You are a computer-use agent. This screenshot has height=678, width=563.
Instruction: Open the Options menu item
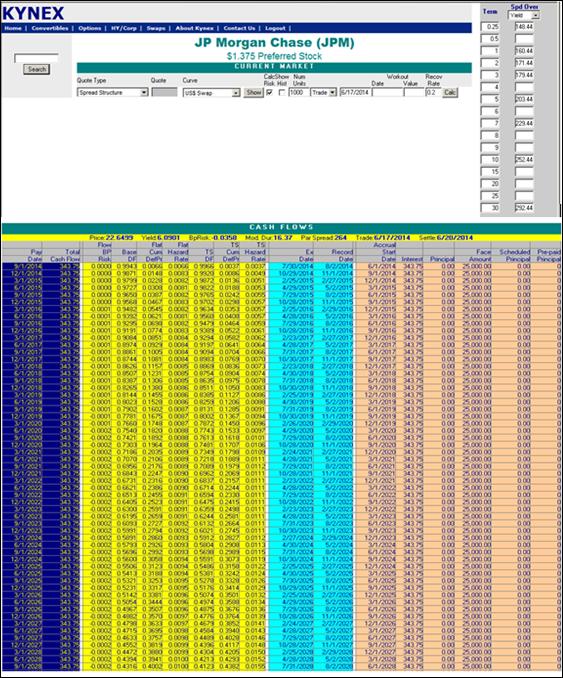click(x=90, y=28)
